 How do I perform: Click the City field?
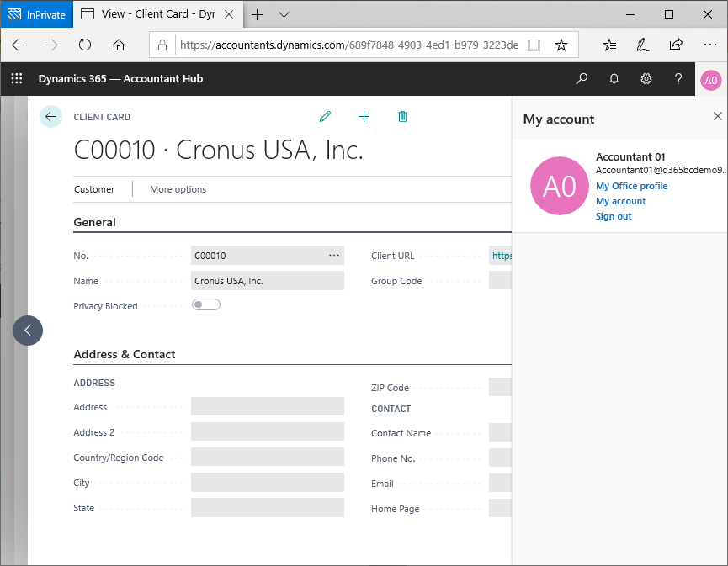point(268,483)
